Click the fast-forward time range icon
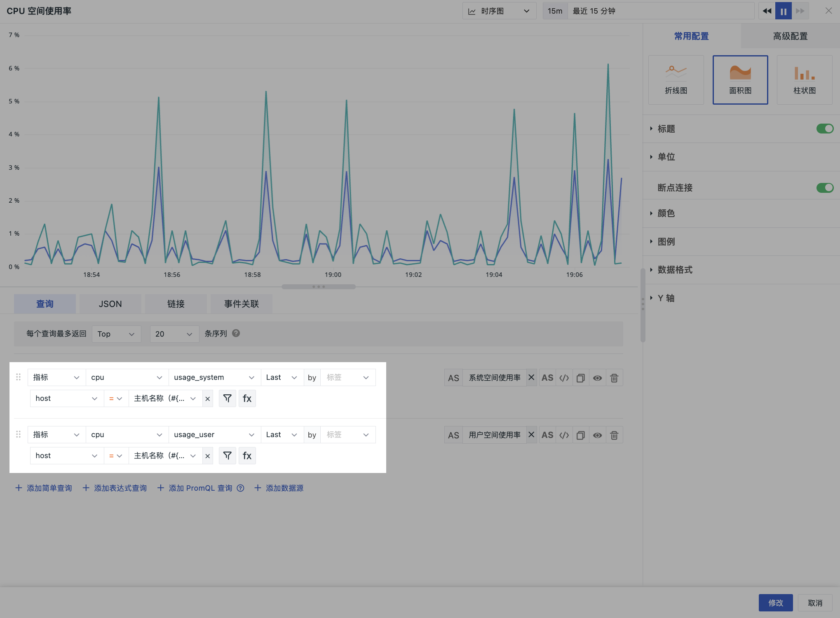 [x=800, y=11]
